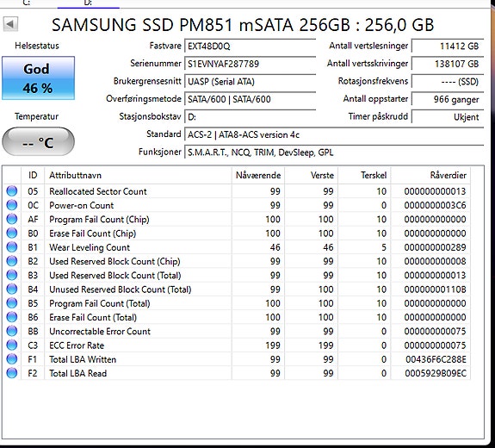This screenshot has width=495, height=448.
Task: Select the Program Fail Count (Chip) name
Action: (99, 219)
